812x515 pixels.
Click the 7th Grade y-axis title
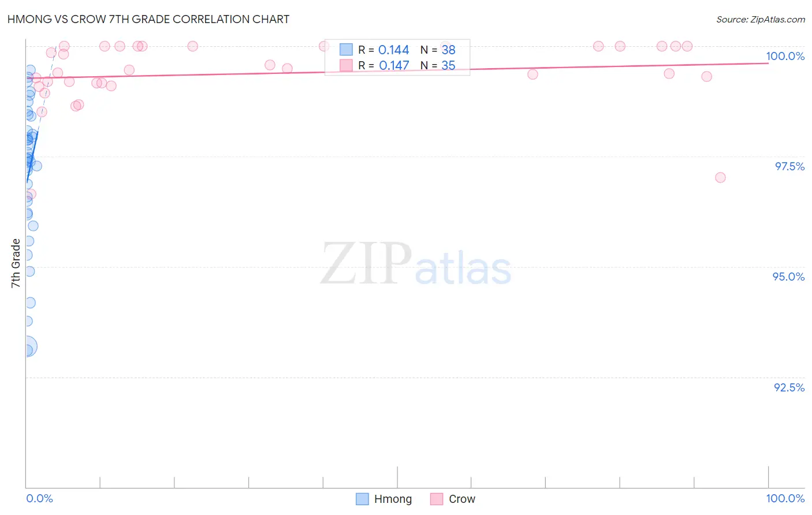[x=16, y=263]
